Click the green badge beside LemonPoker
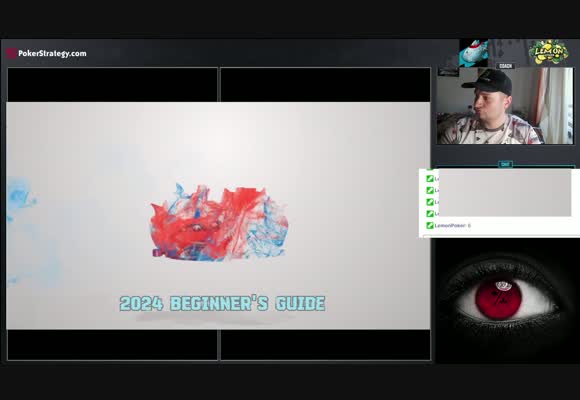Image resolution: width=580 pixels, height=400 pixels. point(429,225)
